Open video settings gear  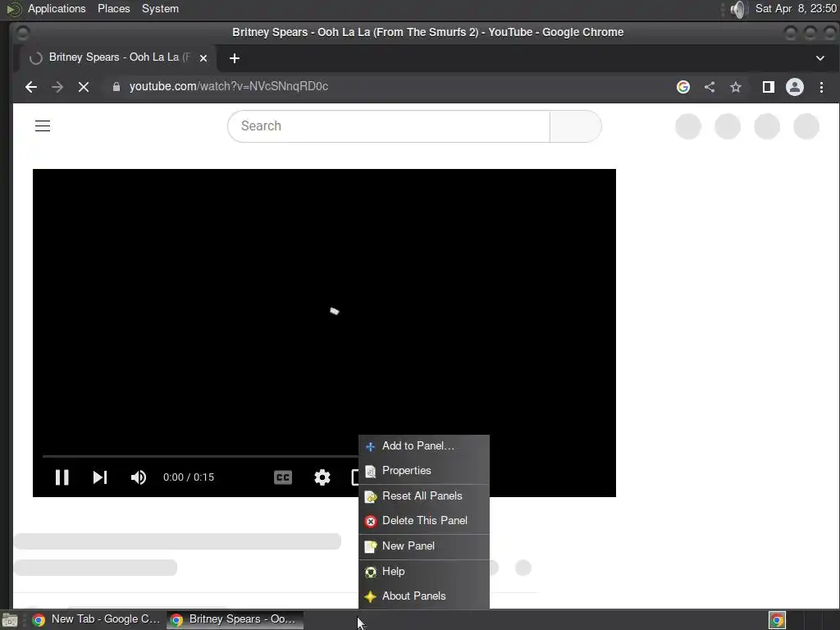click(322, 477)
